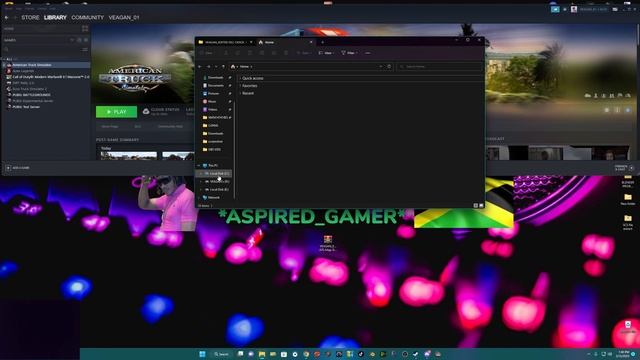The height and width of the screenshot is (360, 640).
Task: Open New folder on desktop right side
Action: [628, 200]
